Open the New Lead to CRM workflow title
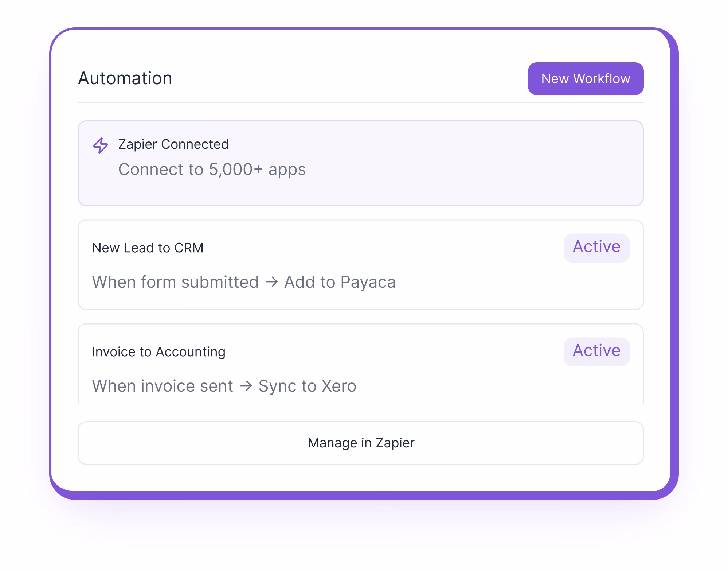 point(148,248)
